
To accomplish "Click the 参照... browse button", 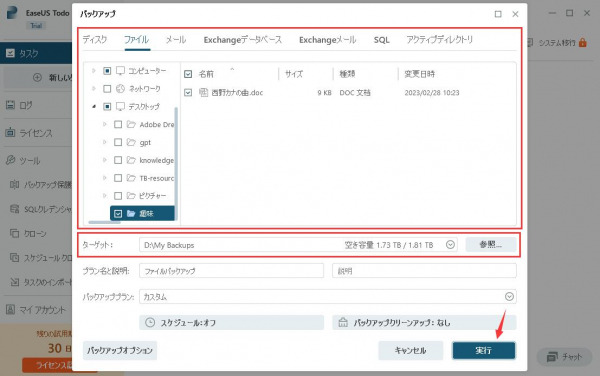I will click(491, 244).
